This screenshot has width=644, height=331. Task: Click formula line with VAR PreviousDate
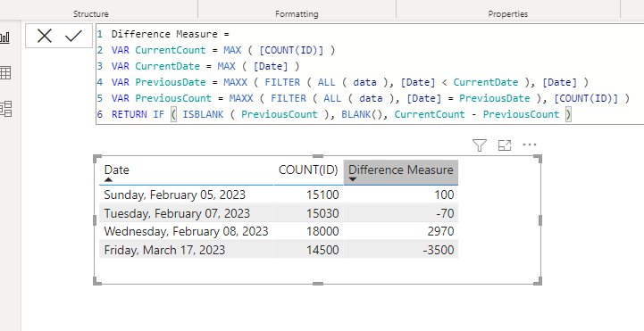click(x=350, y=82)
